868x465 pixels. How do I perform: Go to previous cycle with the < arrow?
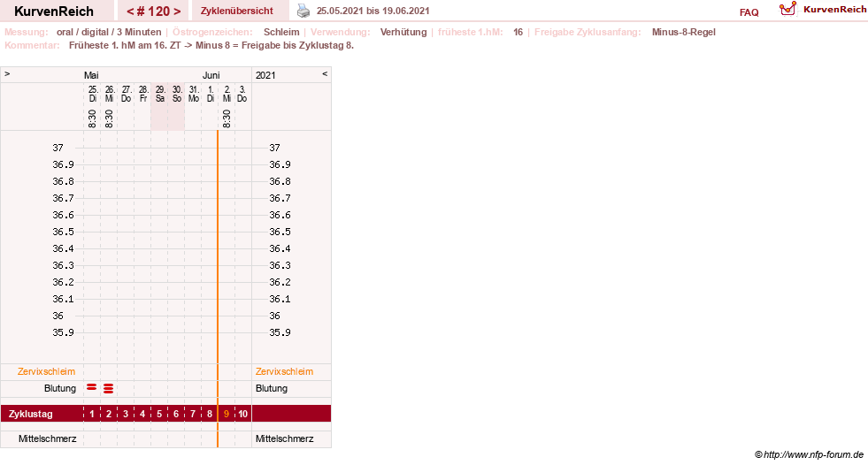click(x=131, y=11)
